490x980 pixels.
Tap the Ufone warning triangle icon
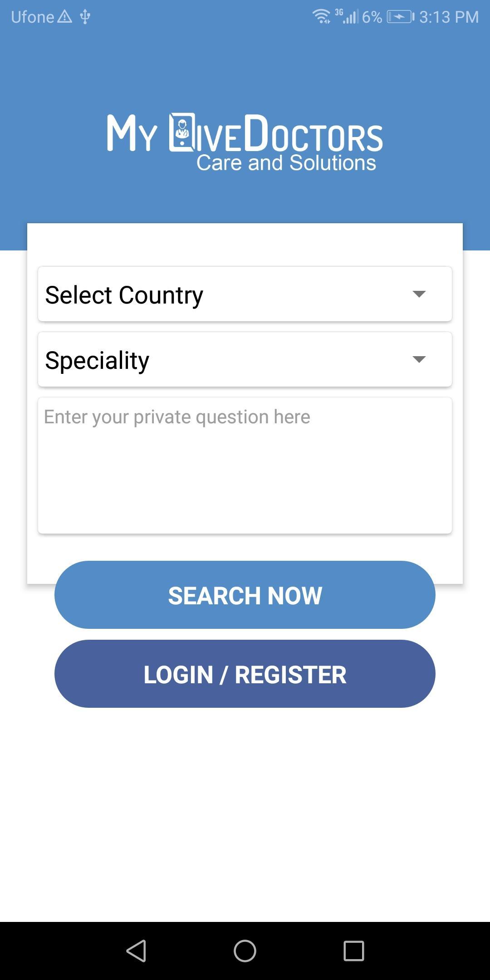coord(65,17)
